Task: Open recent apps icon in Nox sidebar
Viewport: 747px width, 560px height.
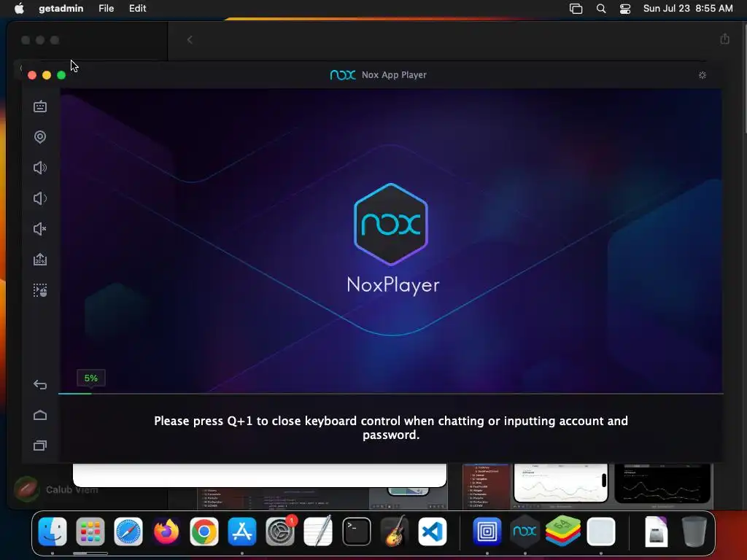Action: [40, 446]
